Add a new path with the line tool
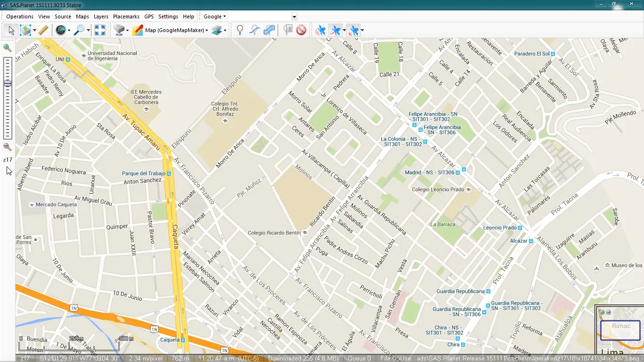 coord(255,31)
